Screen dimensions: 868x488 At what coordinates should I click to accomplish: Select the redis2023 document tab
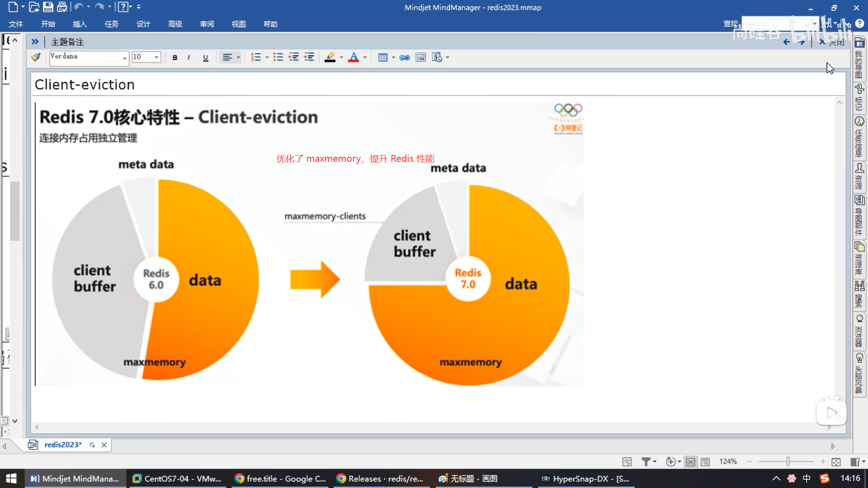[x=63, y=445]
